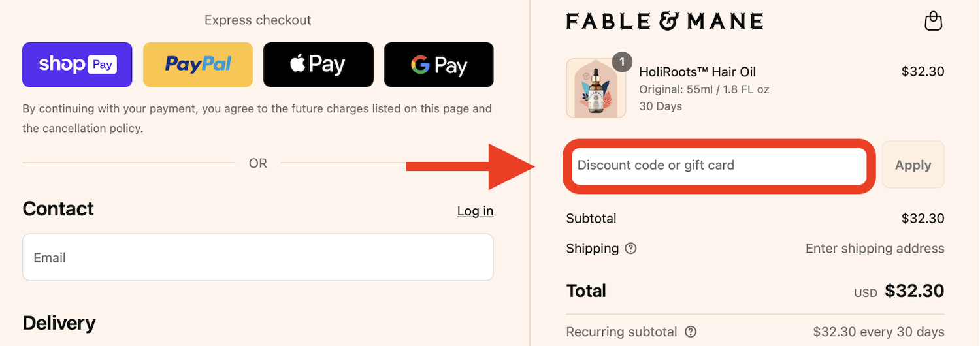This screenshot has height=346, width=980.
Task: Click the USD $32.30 total amount
Action: (x=913, y=291)
